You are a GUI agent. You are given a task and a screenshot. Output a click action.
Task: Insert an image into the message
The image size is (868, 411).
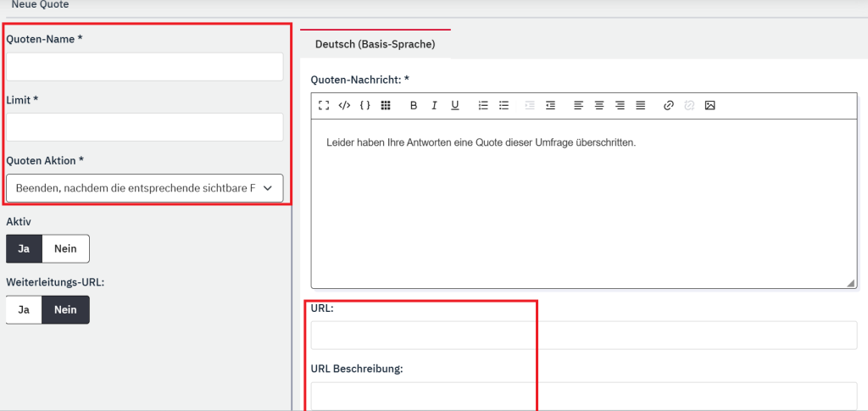pyautogui.click(x=710, y=106)
